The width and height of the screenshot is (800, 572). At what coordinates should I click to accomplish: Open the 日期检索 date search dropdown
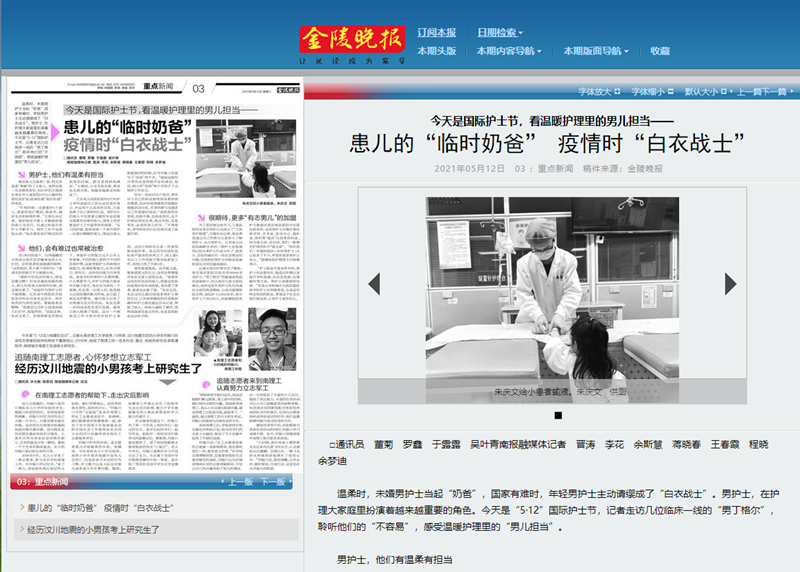(x=500, y=33)
